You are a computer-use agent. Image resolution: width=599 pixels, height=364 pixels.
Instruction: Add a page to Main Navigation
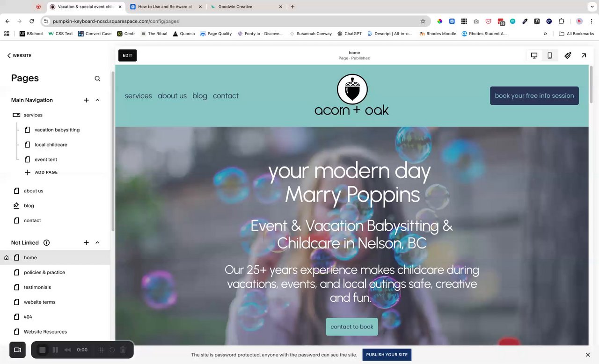point(86,100)
